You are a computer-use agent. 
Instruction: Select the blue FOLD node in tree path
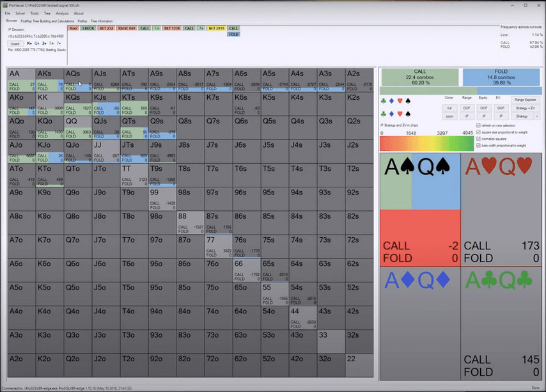coord(233,35)
